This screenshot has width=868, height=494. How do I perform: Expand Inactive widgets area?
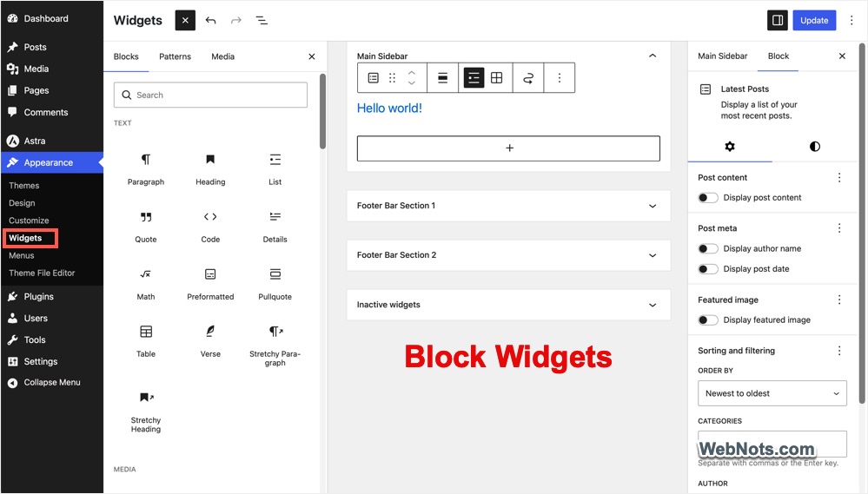tap(508, 305)
